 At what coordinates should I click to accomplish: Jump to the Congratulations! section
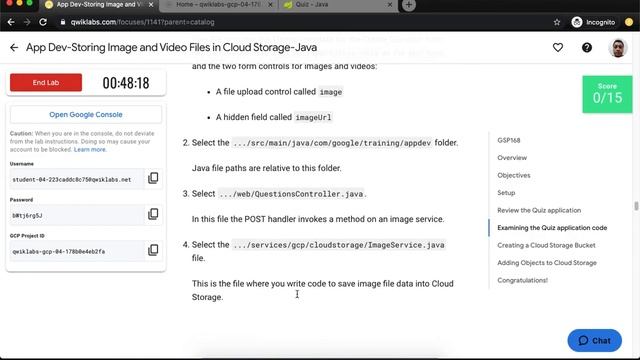click(522, 280)
